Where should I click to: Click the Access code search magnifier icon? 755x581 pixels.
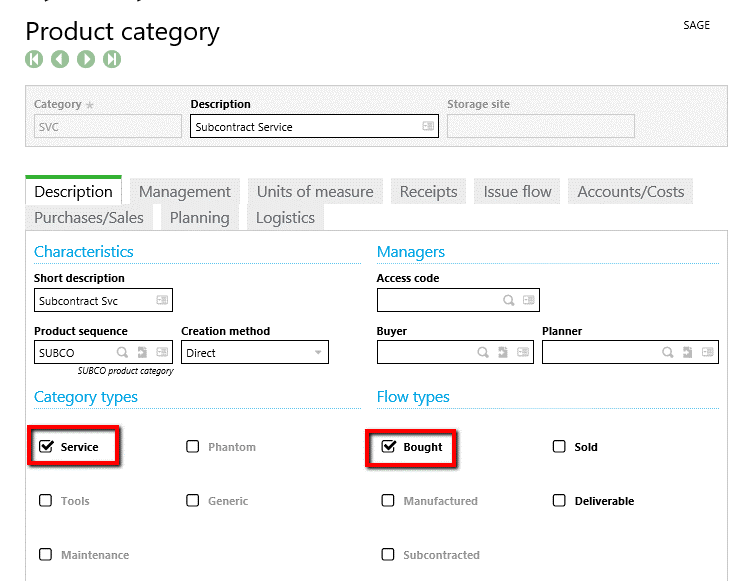[x=509, y=300]
